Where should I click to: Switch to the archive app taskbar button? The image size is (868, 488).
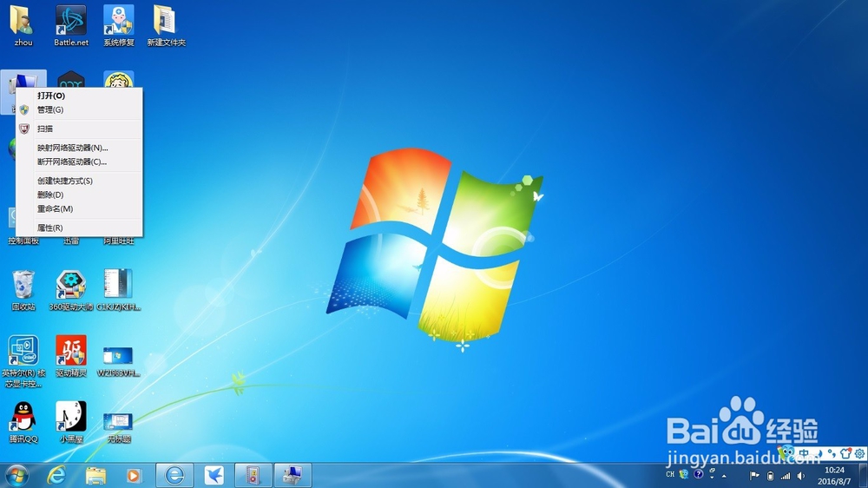253,475
